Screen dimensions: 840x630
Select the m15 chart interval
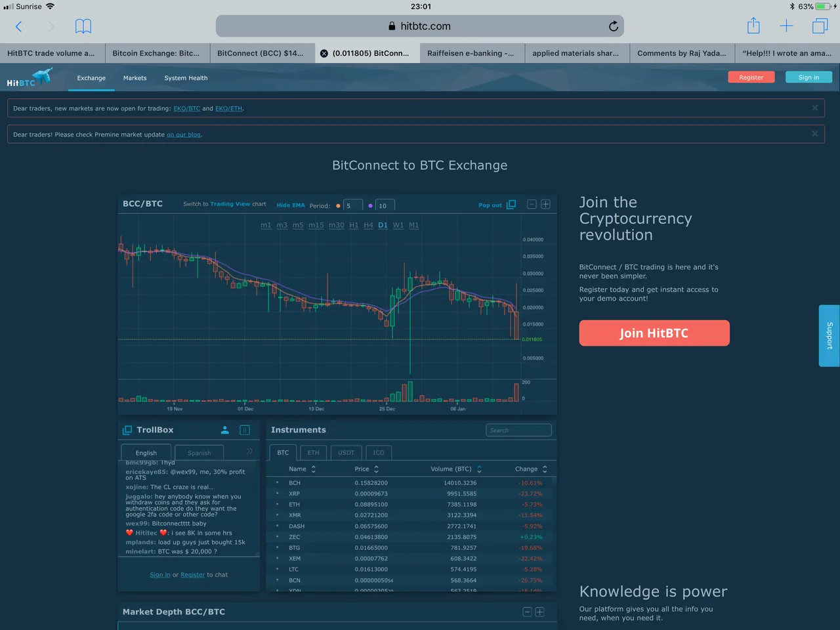click(x=316, y=225)
